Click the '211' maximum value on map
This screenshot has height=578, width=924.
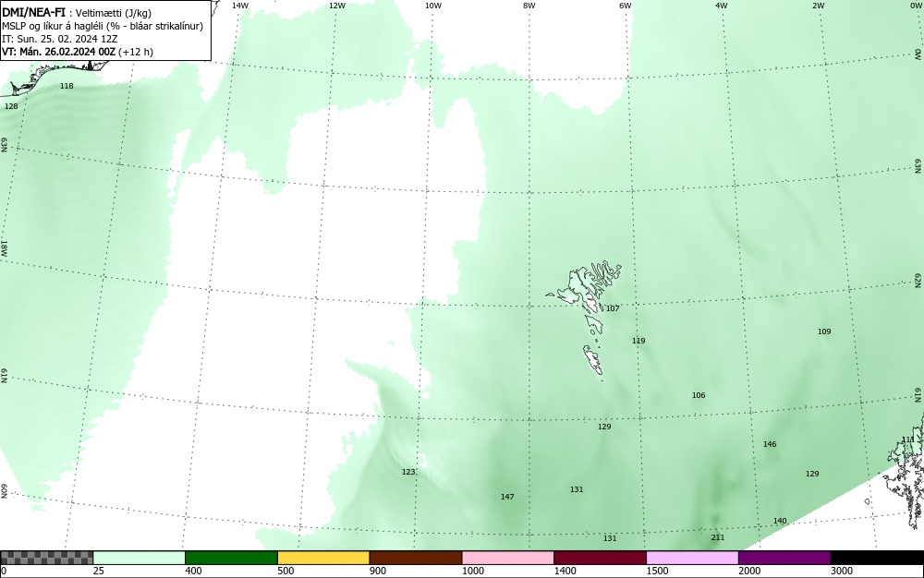pos(718,537)
